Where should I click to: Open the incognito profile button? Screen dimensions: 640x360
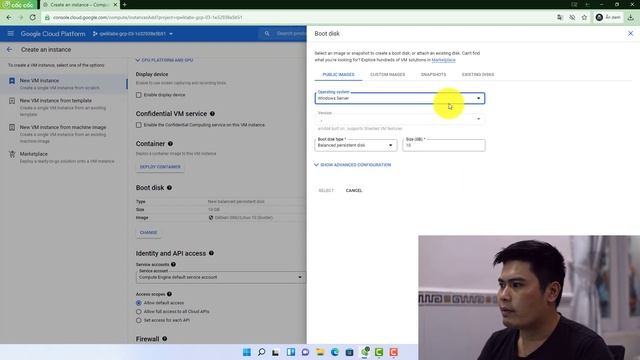[608, 18]
